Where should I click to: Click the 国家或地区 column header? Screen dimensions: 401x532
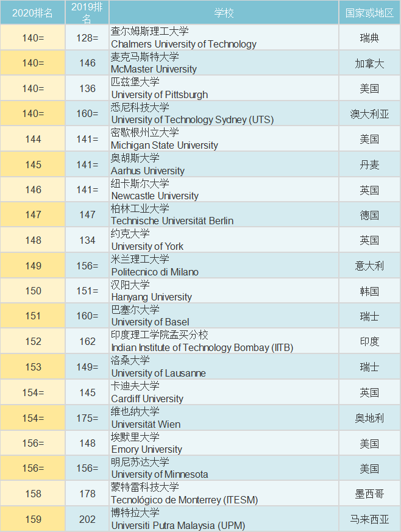369,13
